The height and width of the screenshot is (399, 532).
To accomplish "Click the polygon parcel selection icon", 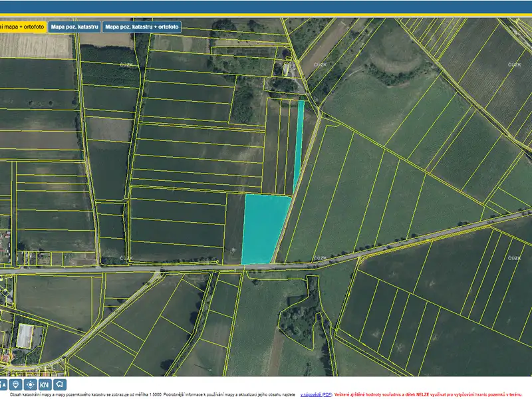I will [59, 384].
